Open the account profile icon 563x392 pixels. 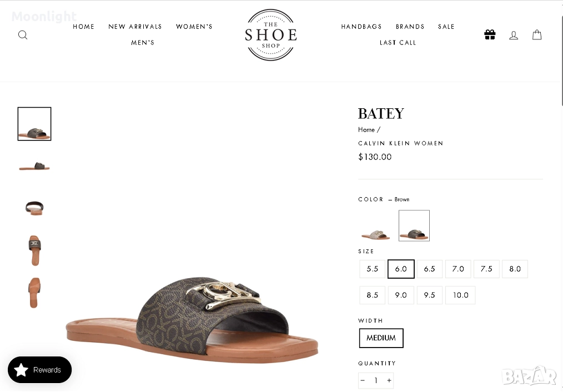514,35
